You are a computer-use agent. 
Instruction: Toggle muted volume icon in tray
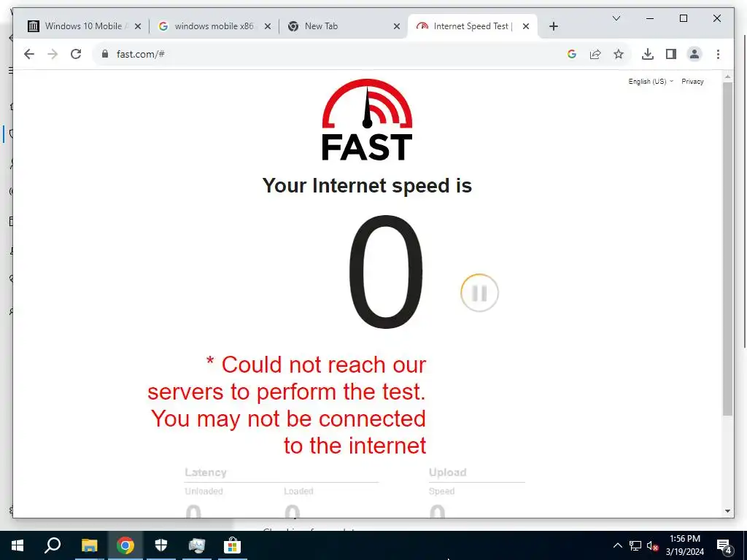[653, 545]
